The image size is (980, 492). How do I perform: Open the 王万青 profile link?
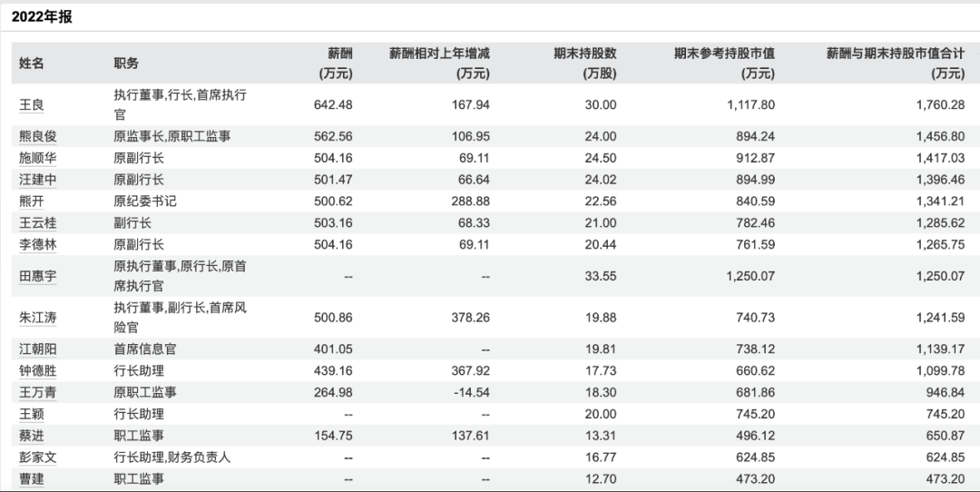(x=38, y=392)
